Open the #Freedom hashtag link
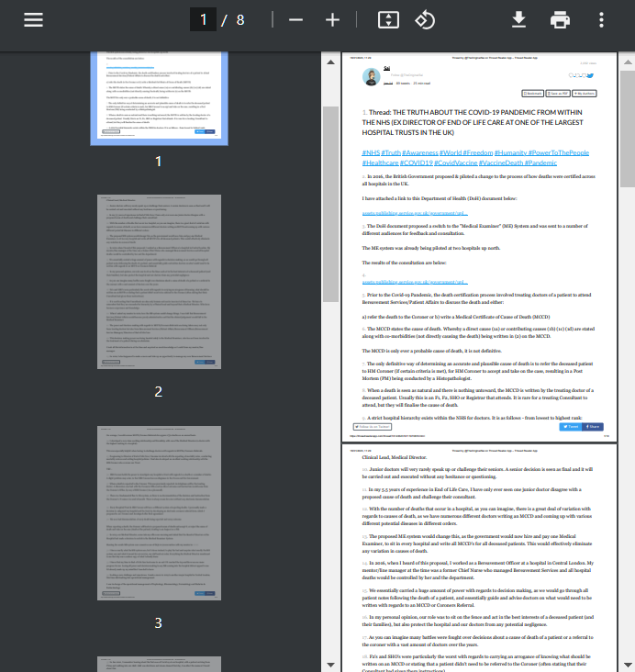Screen dimensions: 635x672 (478, 152)
